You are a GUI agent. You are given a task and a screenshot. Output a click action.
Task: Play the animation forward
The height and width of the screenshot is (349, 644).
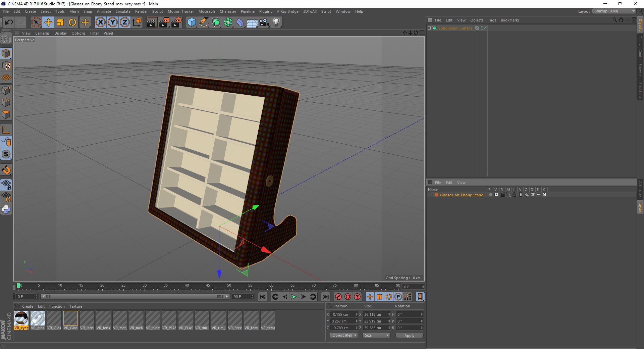coord(294,297)
